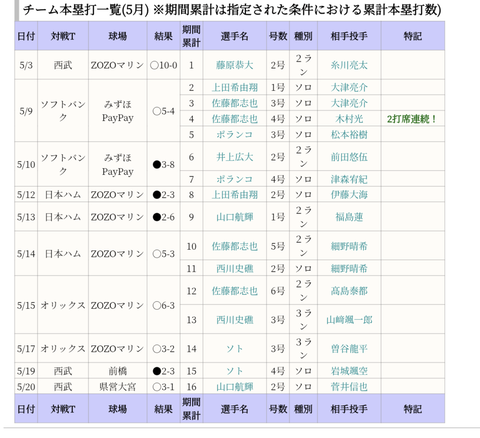Select pitcher 松本裕樹 link

coord(349,134)
